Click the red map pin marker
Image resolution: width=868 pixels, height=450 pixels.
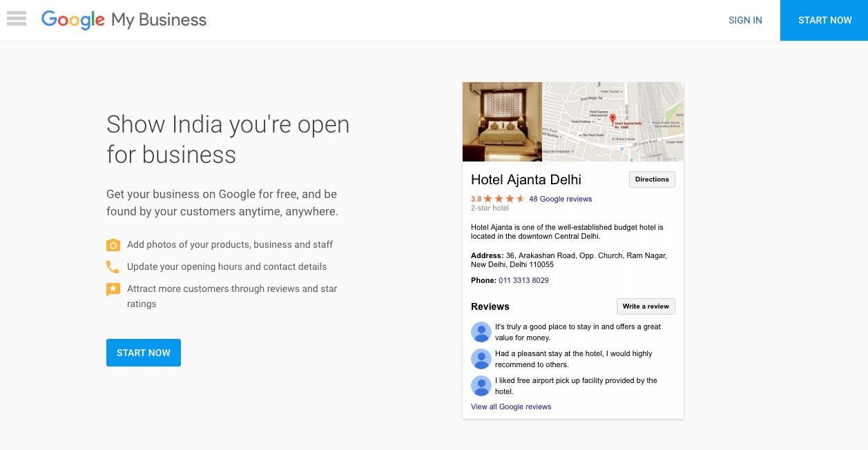pos(613,119)
